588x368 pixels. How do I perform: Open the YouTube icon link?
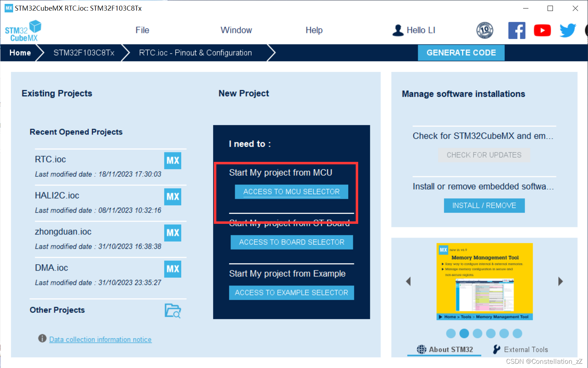[542, 30]
